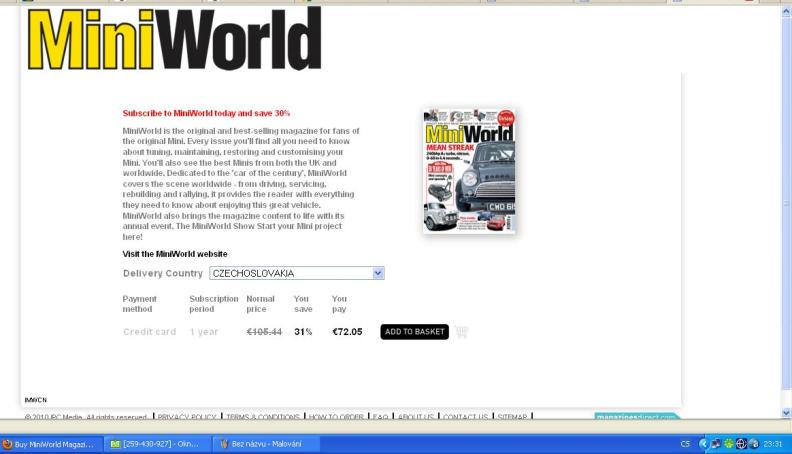This screenshot has width=792, height=454.
Task: Click the Visit the MiniWorld website link
Action: 175,254
